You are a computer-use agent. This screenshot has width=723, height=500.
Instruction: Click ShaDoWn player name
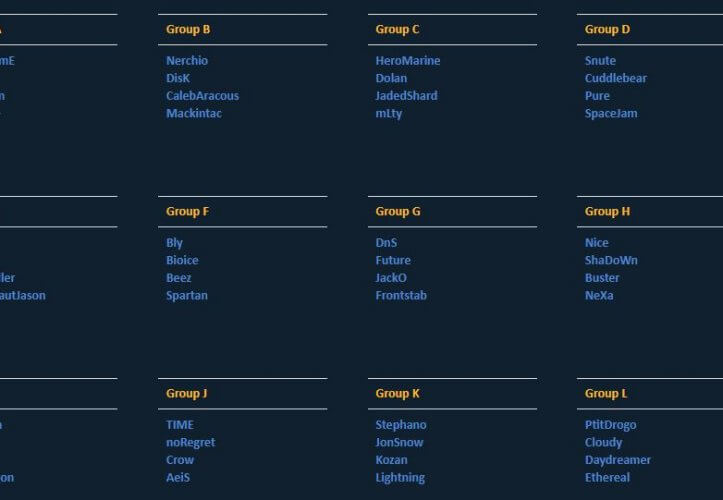pos(611,260)
